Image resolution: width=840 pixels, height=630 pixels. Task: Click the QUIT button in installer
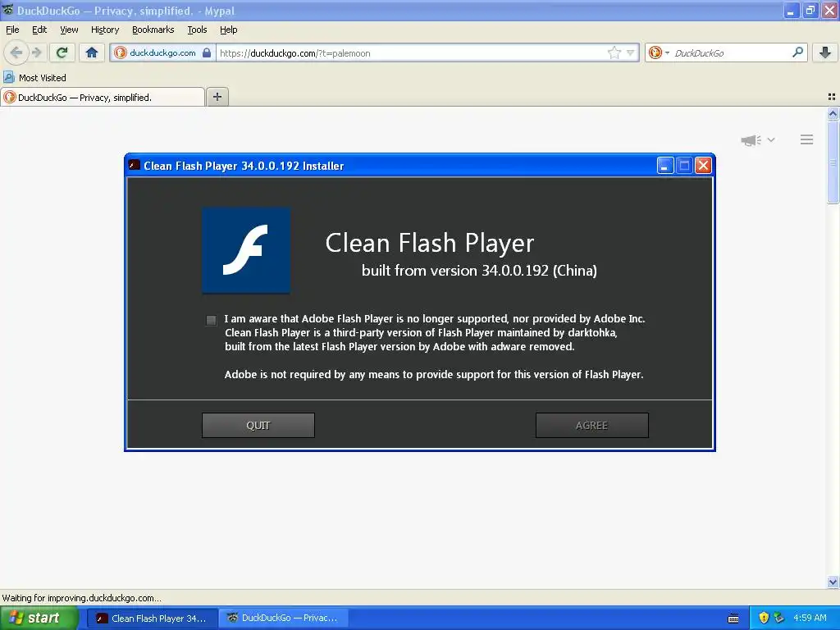point(258,426)
